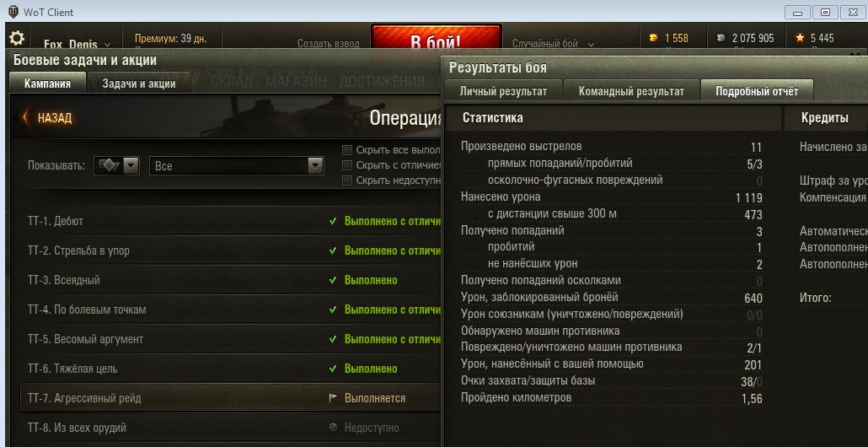The width and height of the screenshot is (868, 447).
Task: Switch to the Командный результат tab
Action: click(x=631, y=91)
